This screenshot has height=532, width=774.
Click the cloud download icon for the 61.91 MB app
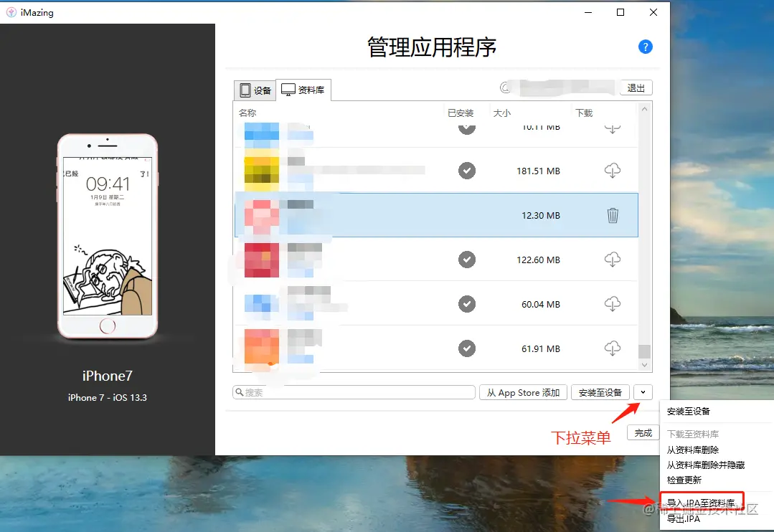pos(613,348)
